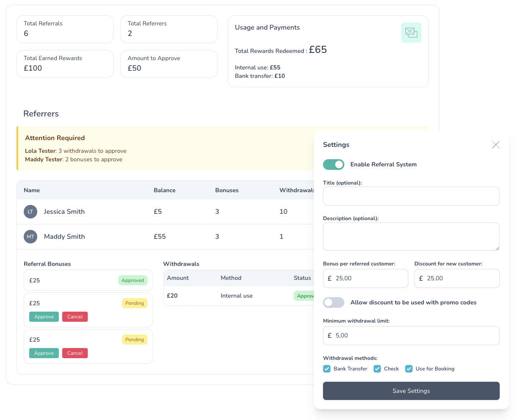Image resolution: width=518 pixels, height=420 pixels.
Task: Click the Amount to Approve card
Action: point(169,64)
